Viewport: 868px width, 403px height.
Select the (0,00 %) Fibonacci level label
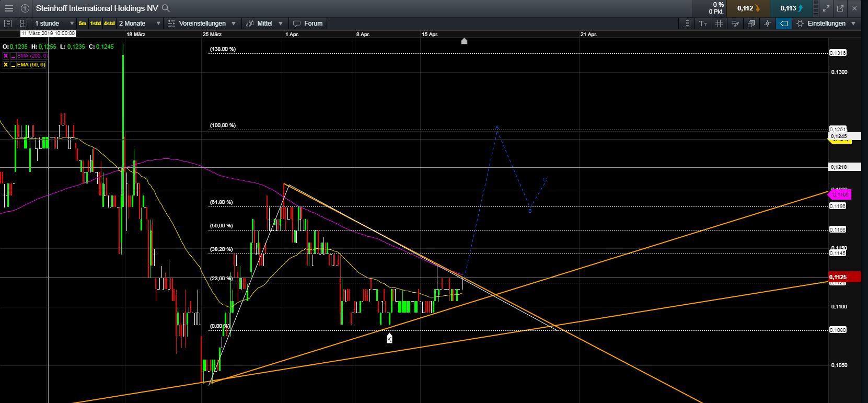[220, 326]
